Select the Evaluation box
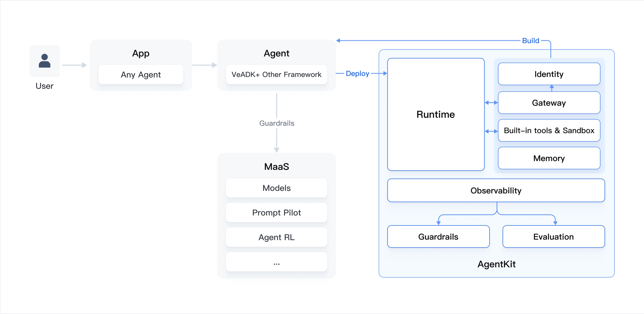Screen dimensions: 644x314 click(x=553, y=237)
